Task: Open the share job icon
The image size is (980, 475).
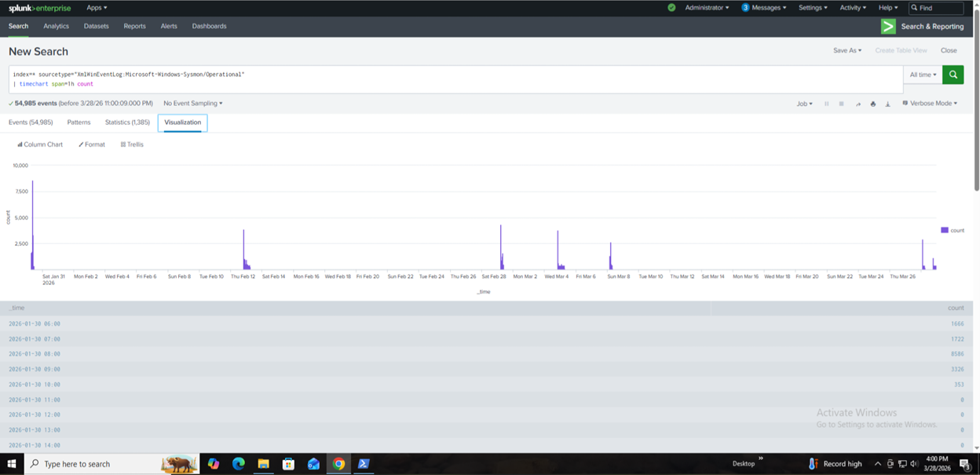Action: [857, 103]
